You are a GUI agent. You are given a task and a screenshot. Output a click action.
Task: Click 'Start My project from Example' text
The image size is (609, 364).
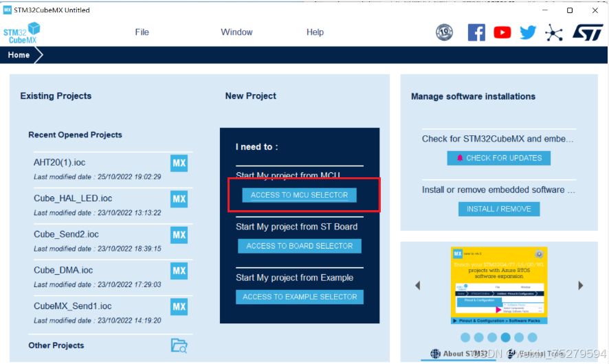point(294,278)
